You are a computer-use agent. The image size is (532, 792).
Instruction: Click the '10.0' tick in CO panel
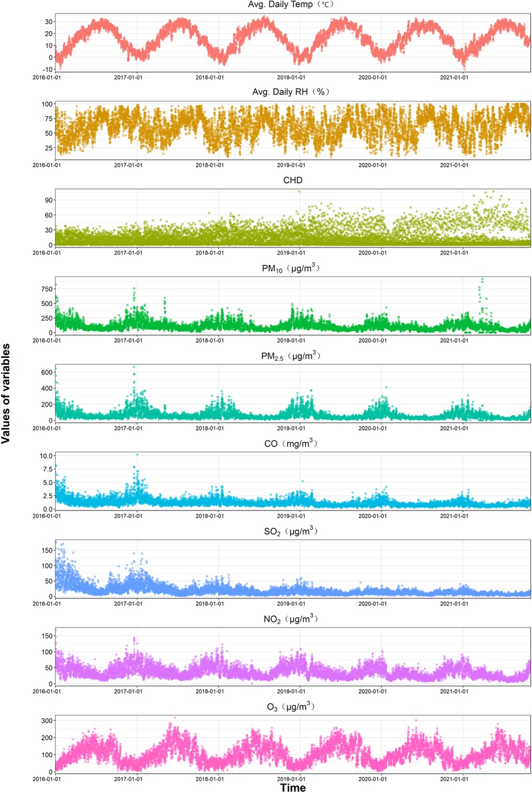coord(47,456)
